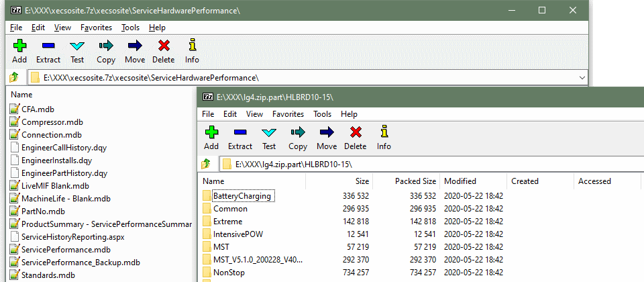Click the CFA.mdb file icon
The image size is (644, 282).
[15, 109]
